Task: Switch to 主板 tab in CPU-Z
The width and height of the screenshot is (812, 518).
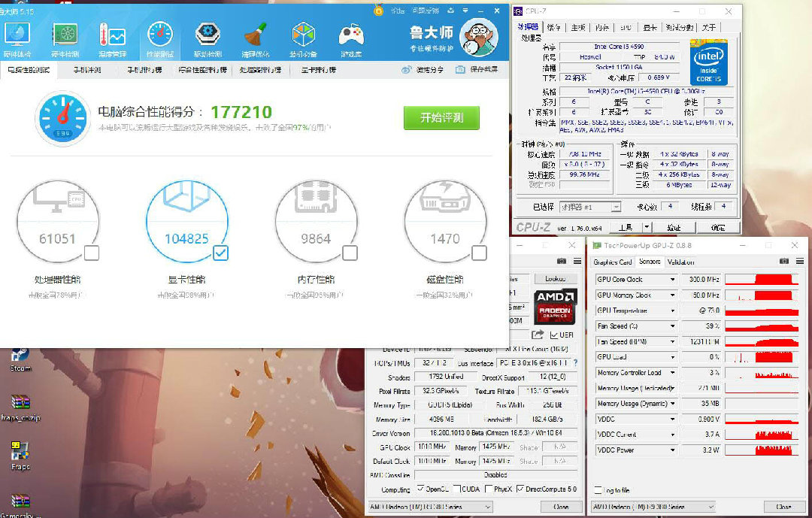Action: (578, 28)
